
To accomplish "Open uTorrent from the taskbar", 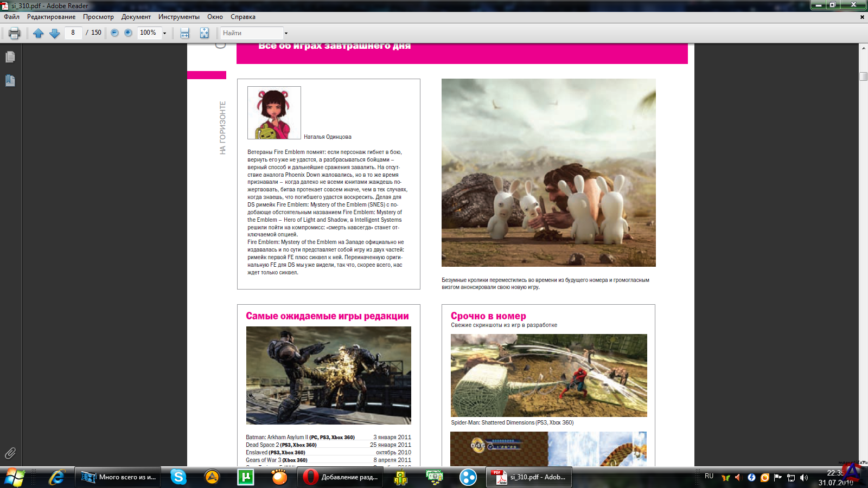I will (x=246, y=477).
